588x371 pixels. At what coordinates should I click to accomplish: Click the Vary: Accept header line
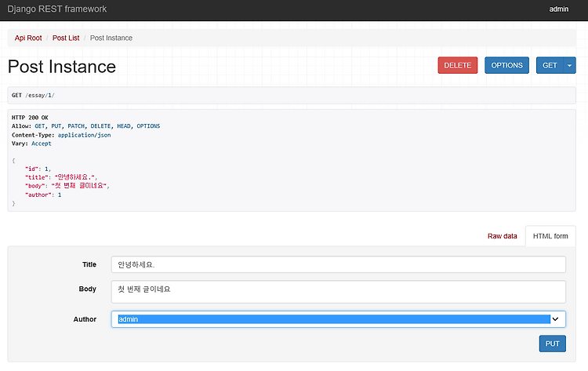tap(31, 144)
